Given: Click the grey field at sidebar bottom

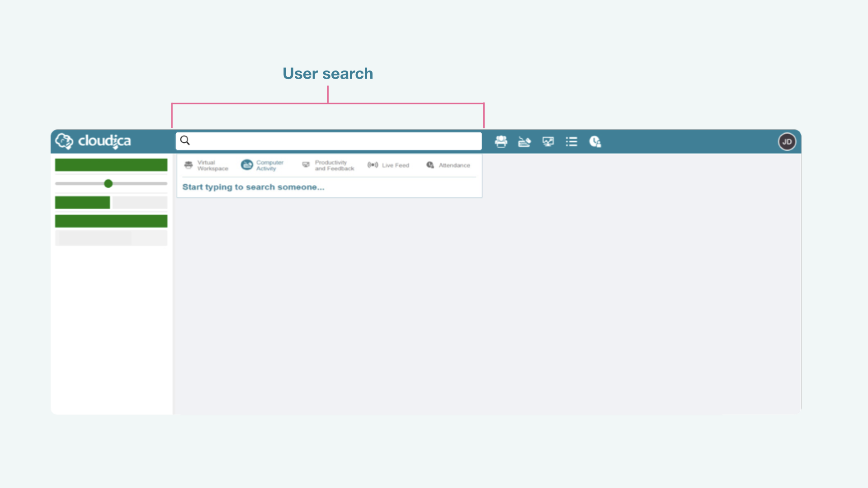Looking at the screenshot, I should tap(111, 238).
